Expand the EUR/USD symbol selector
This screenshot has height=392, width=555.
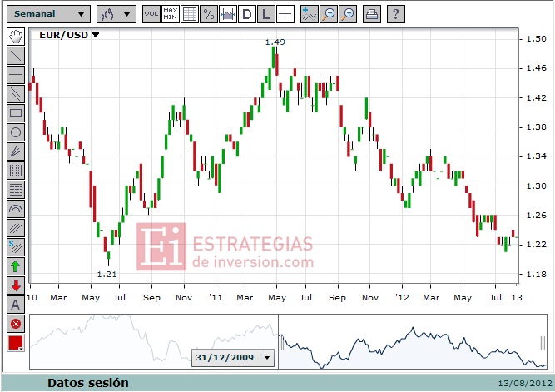coord(69,35)
